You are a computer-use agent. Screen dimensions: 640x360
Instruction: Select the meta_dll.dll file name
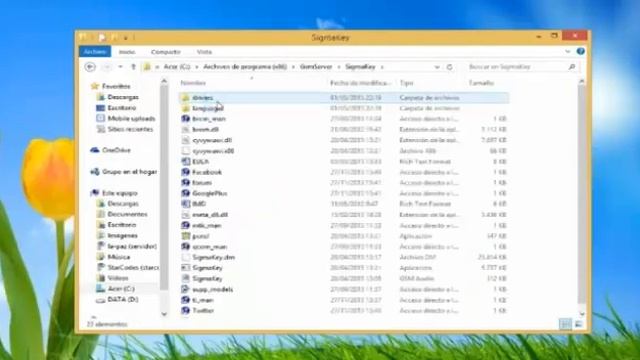point(210,214)
